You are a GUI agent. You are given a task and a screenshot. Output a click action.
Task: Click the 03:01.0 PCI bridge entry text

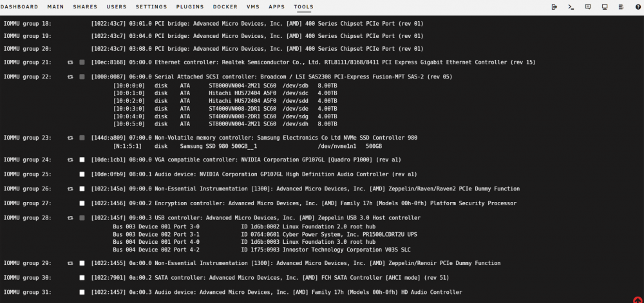coord(257,24)
